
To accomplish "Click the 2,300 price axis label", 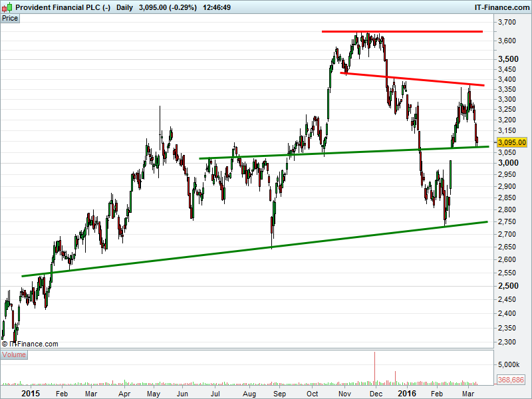I will (507, 342).
